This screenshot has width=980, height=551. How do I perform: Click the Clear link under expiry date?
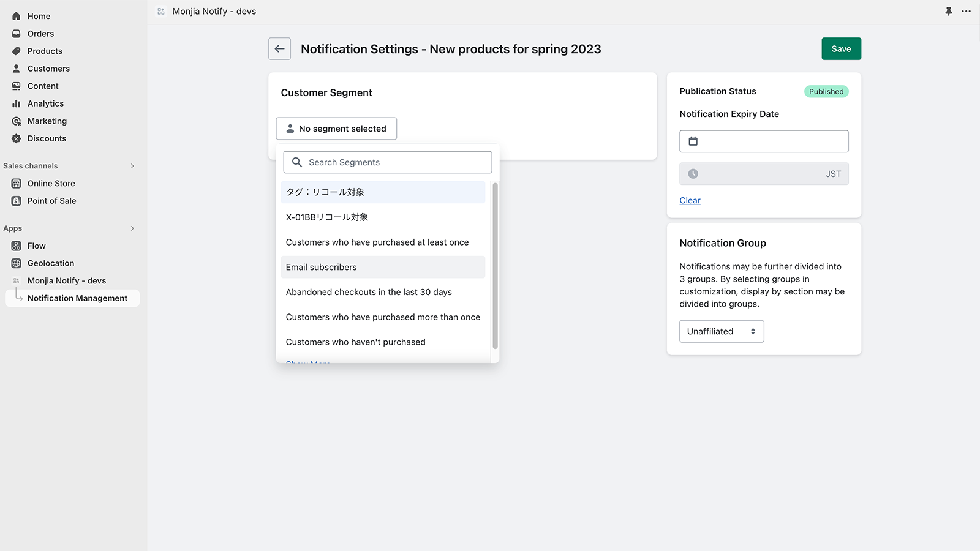(x=690, y=200)
